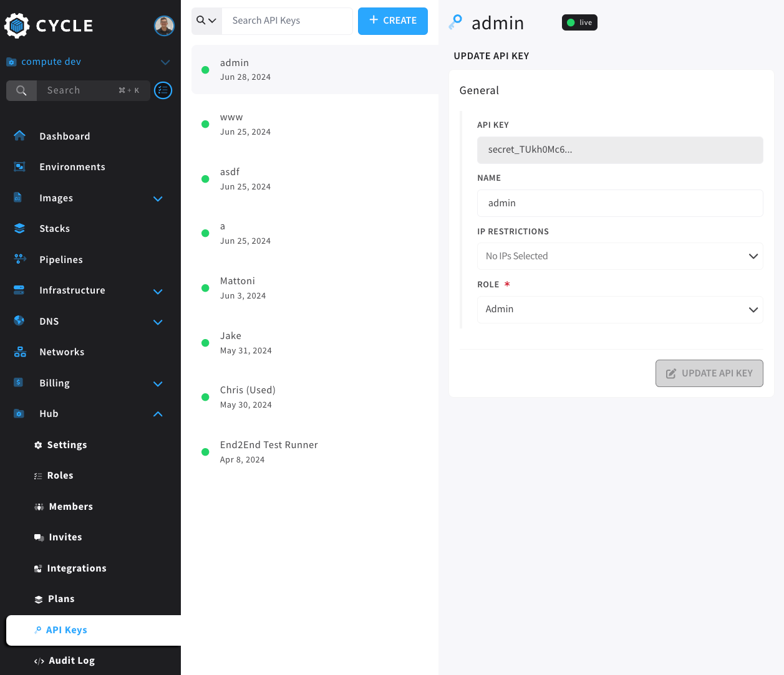Screen dimensions: 784x675
Task: Open the IP Restrictions dropdown
Action: click(620, 256)
